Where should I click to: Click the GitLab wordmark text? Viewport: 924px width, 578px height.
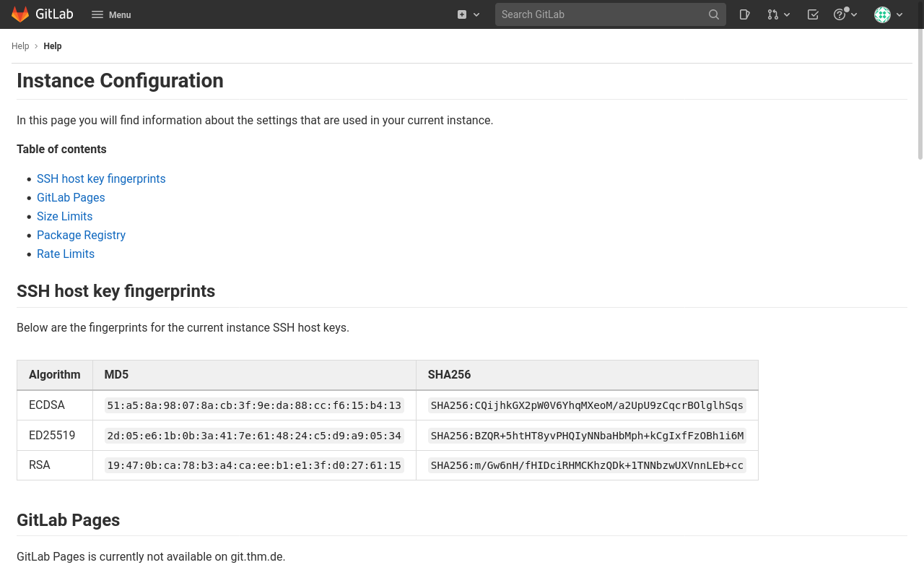[x=54, y=14]
